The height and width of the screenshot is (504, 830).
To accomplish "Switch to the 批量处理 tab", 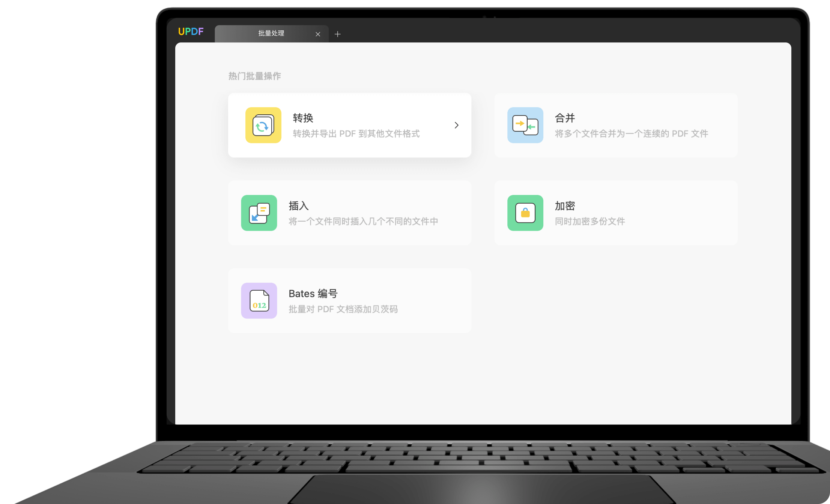I will [x=272, y=34].
